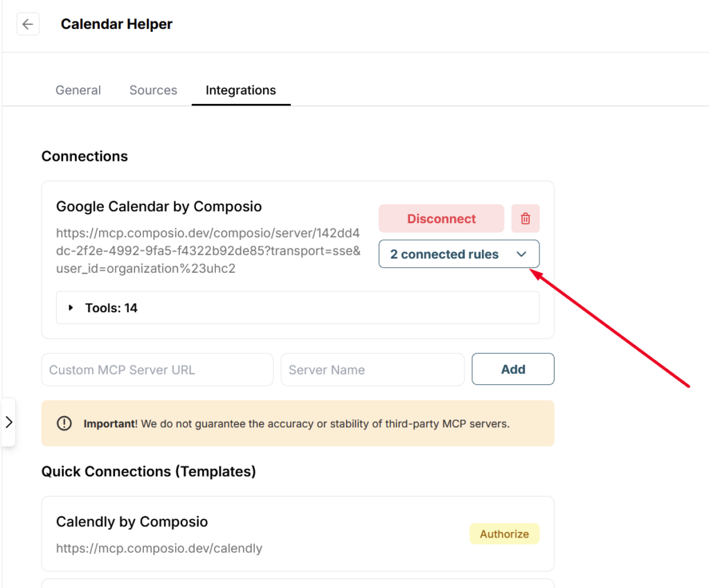Select the Google Calendar by Composio title
This screenshot has width=709, height=588.
159,206
